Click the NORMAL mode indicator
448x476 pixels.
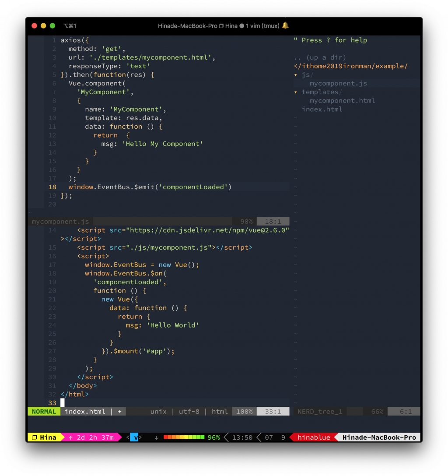click(44, 411)
